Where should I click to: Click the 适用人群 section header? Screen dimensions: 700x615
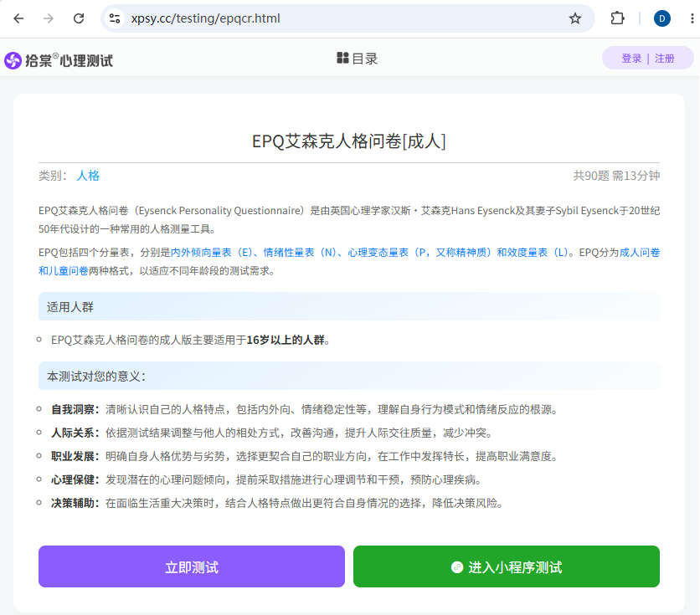pyautogui.click(x=348, y=306)
